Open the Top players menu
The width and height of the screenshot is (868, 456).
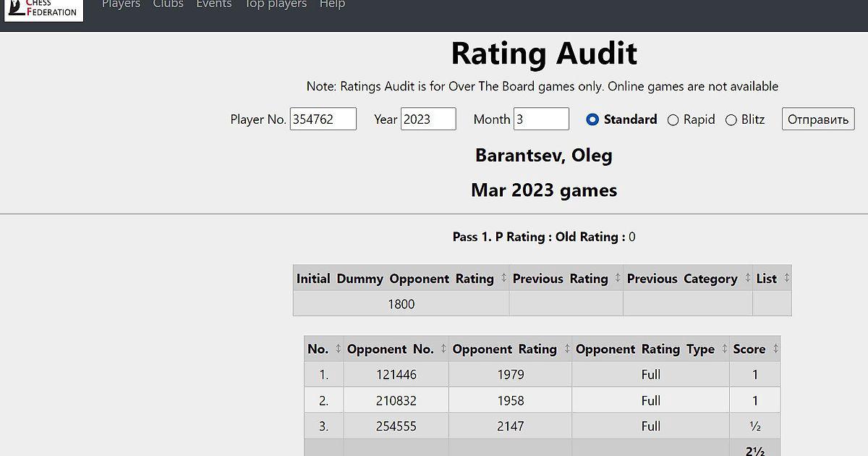(276, 4)
